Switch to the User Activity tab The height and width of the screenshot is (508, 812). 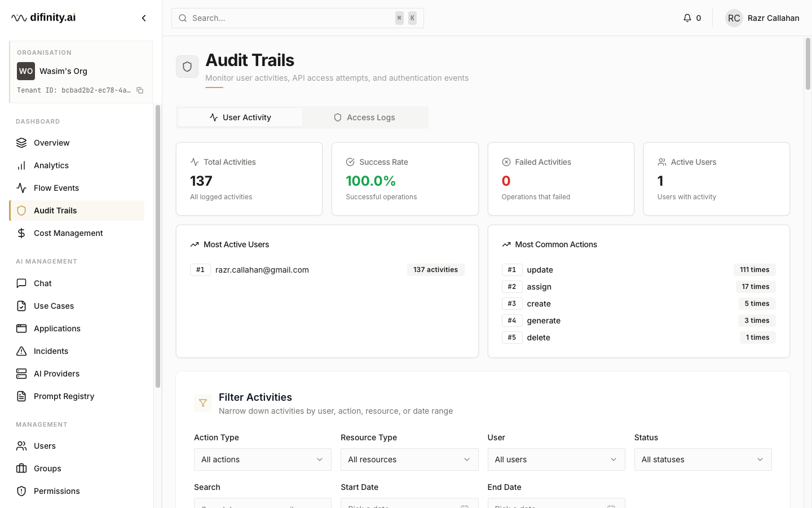click(x=240, y=117)
